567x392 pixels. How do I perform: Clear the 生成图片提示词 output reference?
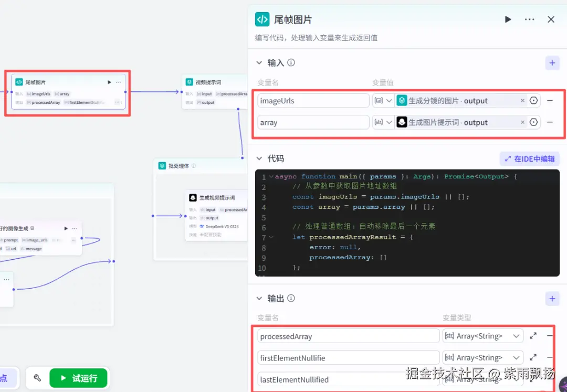[522, 122]
